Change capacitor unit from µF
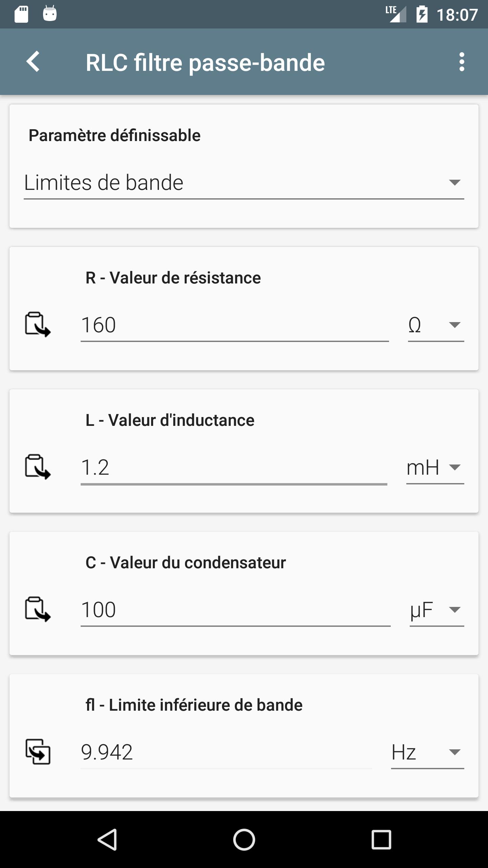The width and height of the screenshot is (488, 868). tap(437, 610)
